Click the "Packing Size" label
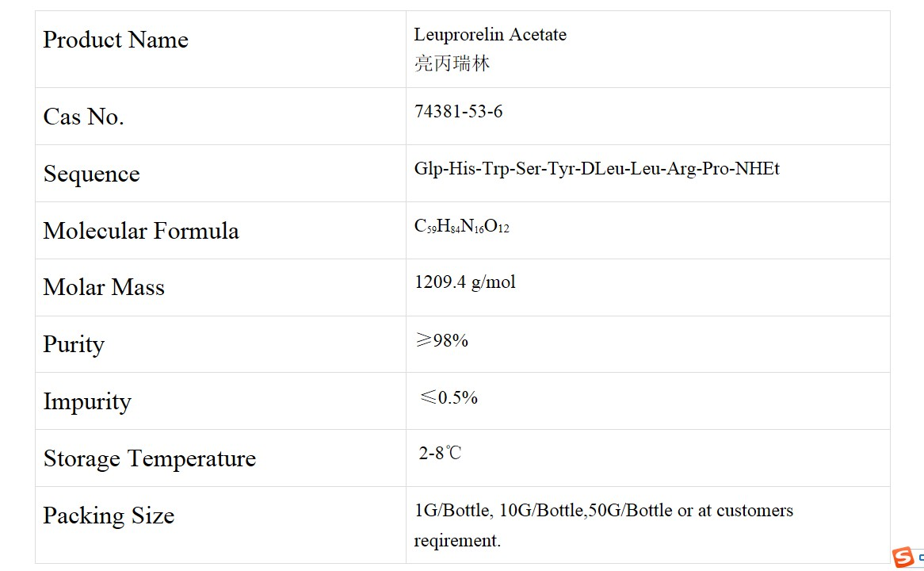The image size is (924, 571). tap(109, 515)
